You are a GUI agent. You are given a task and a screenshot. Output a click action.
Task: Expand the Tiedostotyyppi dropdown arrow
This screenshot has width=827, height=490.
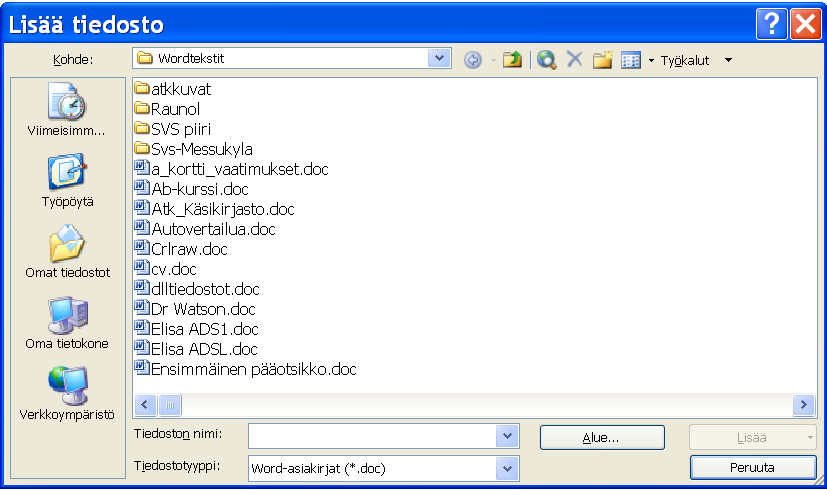pos(507,468)
